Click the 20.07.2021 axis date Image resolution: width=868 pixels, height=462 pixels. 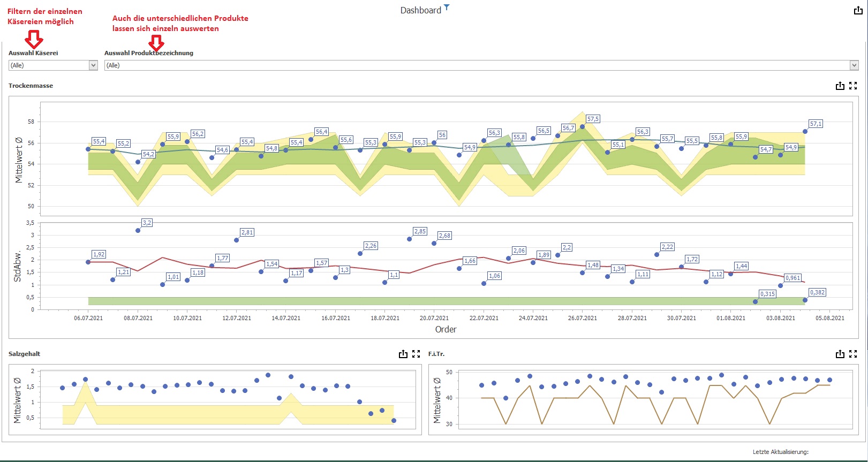pyautogui.click(x=434, y=318)
